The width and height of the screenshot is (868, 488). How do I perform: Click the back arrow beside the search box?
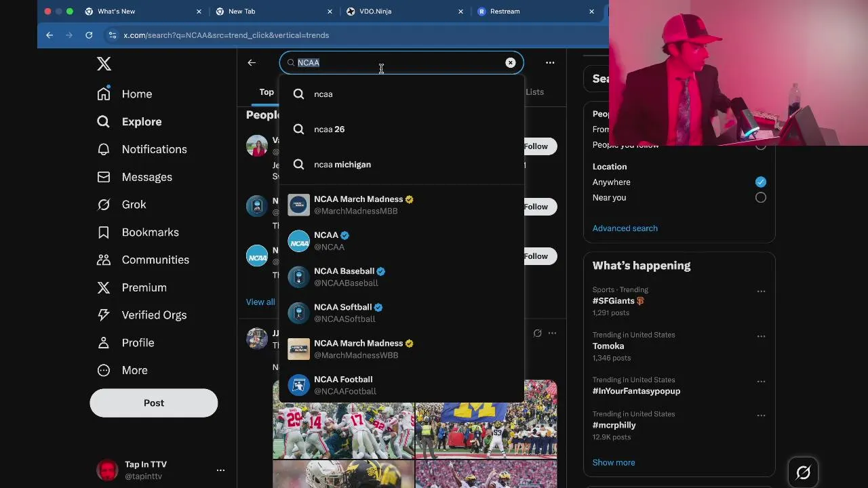click(252, 62)
